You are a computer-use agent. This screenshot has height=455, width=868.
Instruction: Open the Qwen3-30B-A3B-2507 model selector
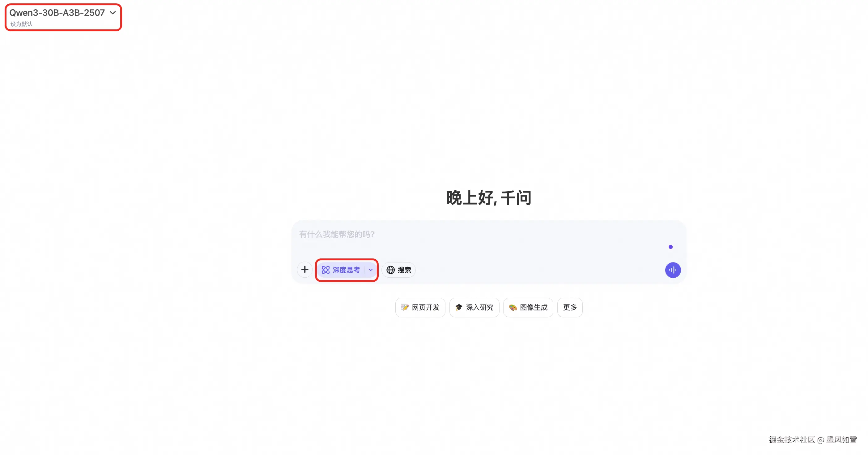tap(57, 12)
